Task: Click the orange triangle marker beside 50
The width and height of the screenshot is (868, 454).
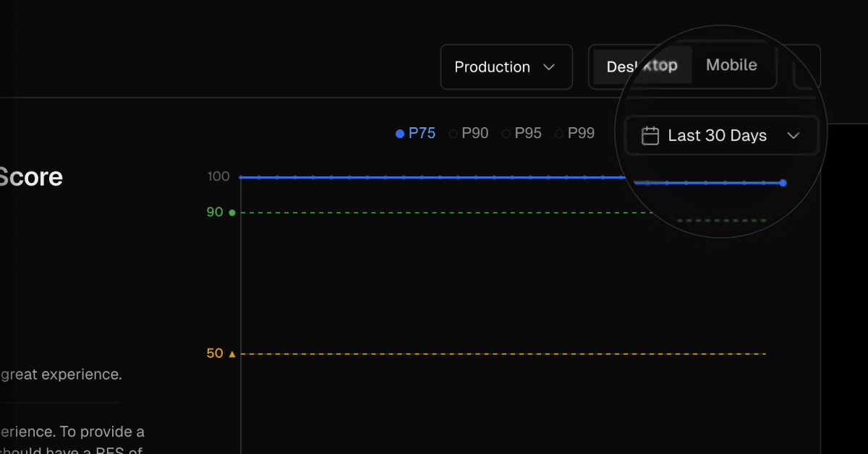Action: click(x=232, y=354)
